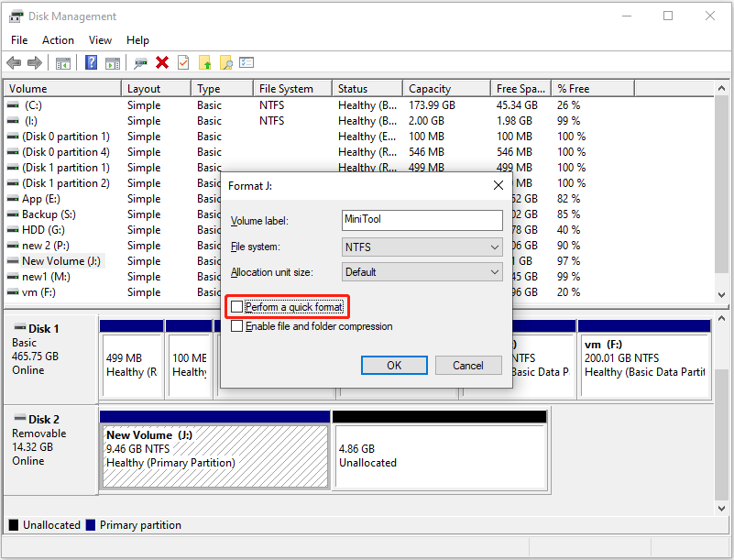Image resolution: width=734 pixels, height=560 pixels.
Task: Click inside the Volume label input field
Action: 422,220
